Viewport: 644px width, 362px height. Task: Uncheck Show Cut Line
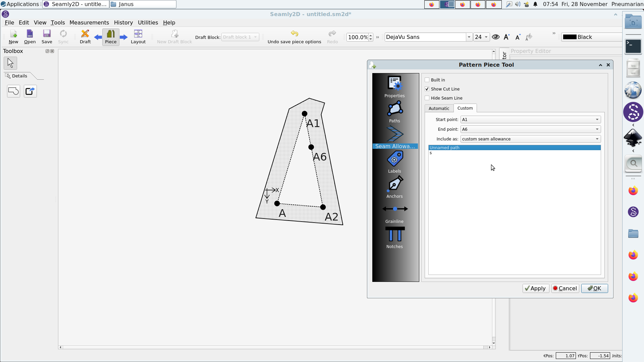click(427, 89)
